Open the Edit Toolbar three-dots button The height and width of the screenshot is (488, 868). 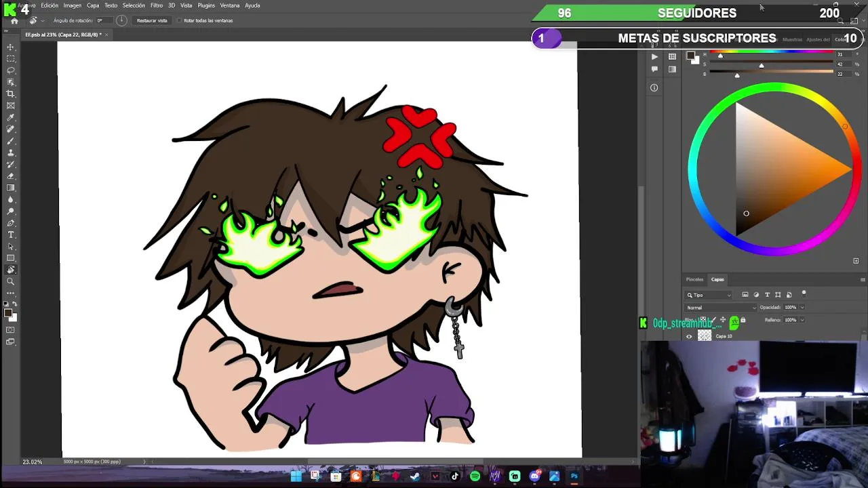click(x=11, y=293)
